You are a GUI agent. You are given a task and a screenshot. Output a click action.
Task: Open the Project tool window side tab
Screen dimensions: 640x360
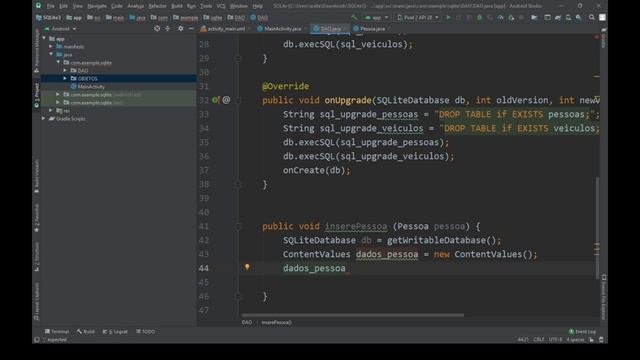coord(36,95)
